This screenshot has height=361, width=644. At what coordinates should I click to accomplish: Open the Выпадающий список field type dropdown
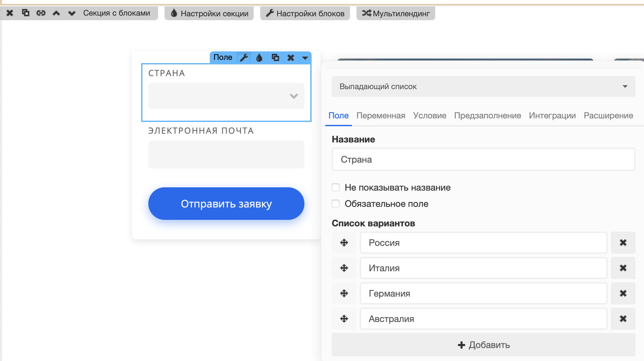(x=484, y=87)
